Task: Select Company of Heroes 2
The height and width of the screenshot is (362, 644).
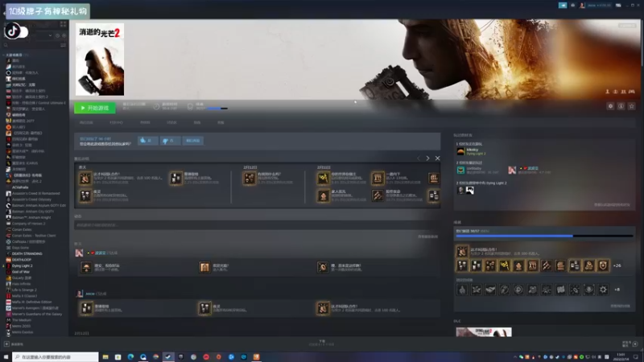Action: [x=28, y=224]
